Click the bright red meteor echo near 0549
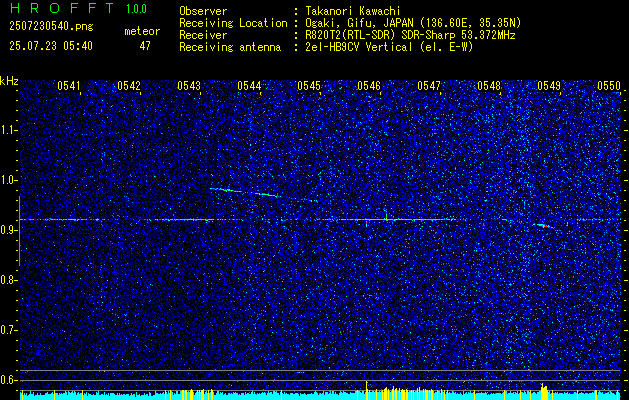The image size is (629, 400). click(544, 226)
